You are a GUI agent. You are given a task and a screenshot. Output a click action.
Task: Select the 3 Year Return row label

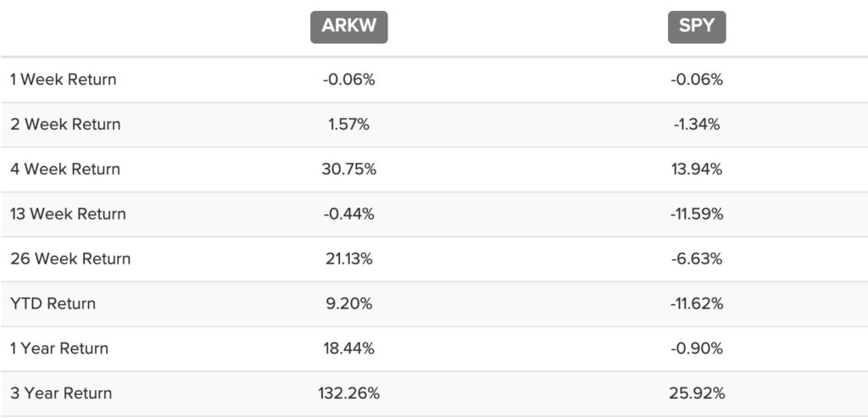click(x=61, y=393)
